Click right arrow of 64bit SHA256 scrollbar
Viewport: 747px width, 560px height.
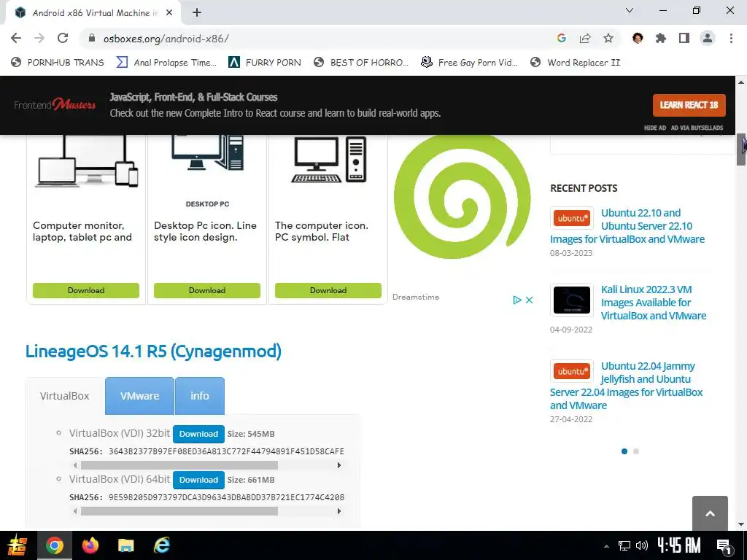coord(338,511)
